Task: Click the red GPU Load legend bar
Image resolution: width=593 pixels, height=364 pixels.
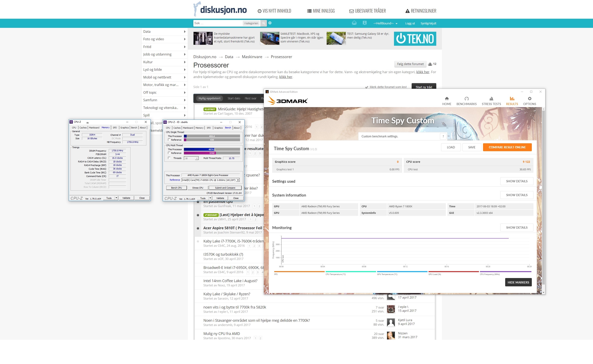Action: pyautogui.click(x=453, y=272)
